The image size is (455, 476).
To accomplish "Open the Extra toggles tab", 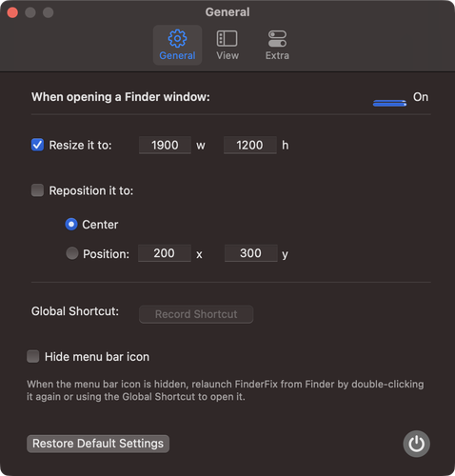I will coord(277,45).
